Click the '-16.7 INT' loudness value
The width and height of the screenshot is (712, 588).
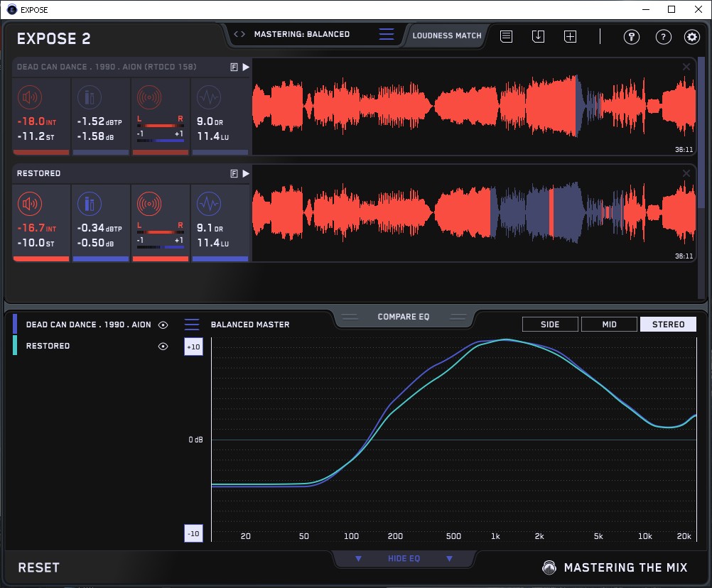pyautogui.click(x=37, y=228)
